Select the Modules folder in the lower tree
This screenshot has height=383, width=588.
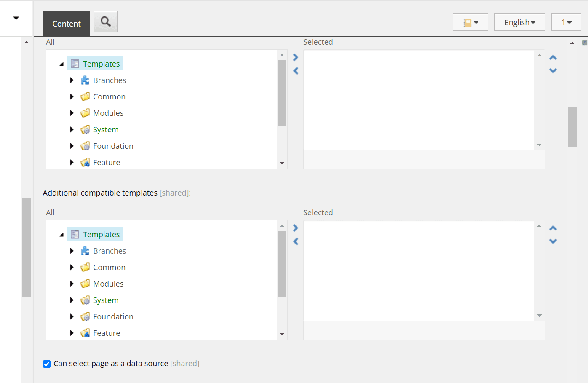[x=108, y=284]
